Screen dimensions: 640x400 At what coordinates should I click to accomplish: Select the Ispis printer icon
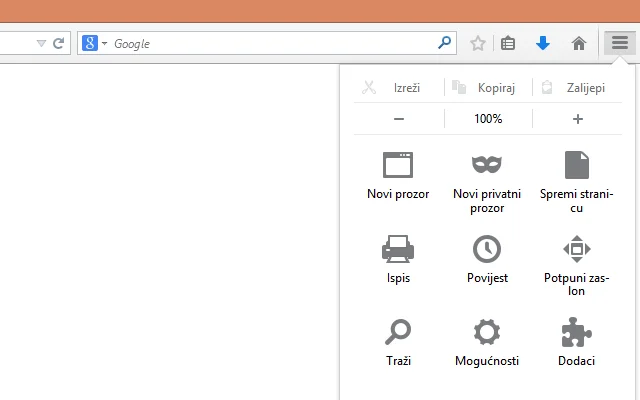398,259
